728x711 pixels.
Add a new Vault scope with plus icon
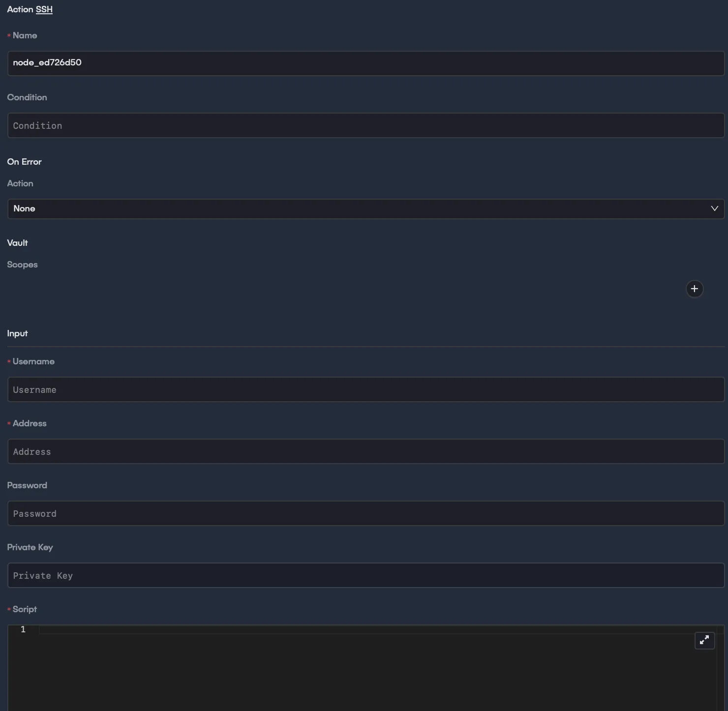(x=694, y=289)
